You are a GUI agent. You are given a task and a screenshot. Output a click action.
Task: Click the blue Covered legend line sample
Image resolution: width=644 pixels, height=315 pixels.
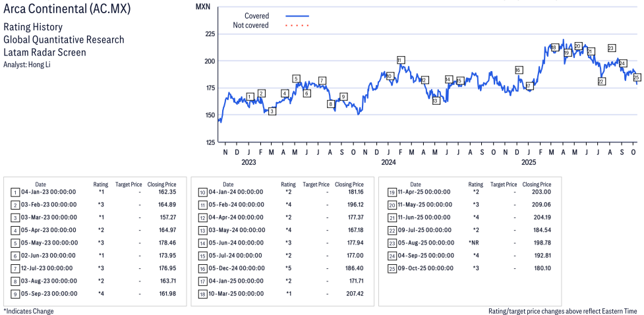click(x=297, y=16)
